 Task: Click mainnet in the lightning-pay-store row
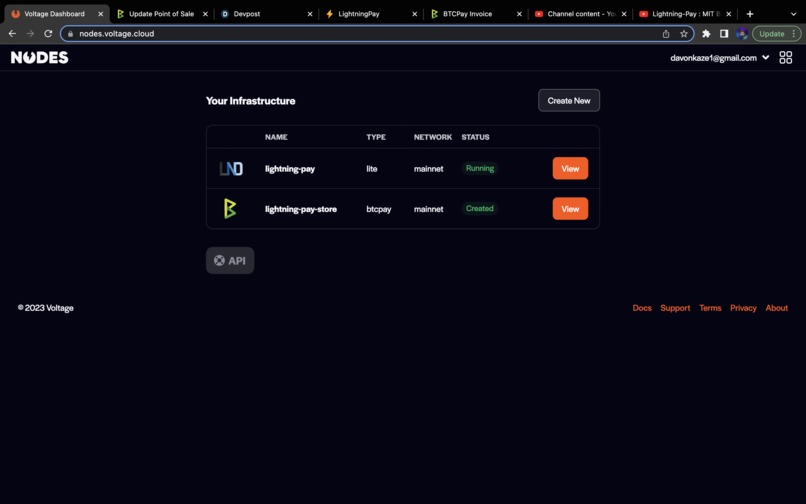[429, 209]
